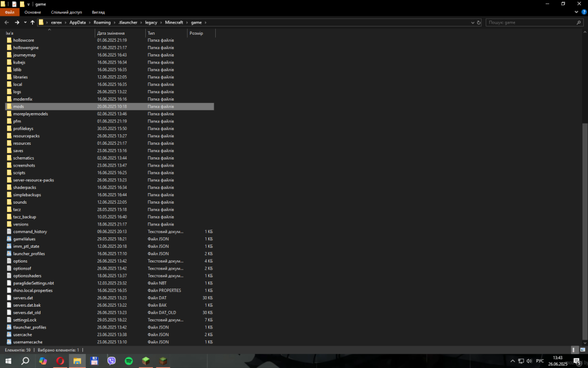The width and height of the screenshot is (588, 368).
Task: Select the journeymap folder icon
Action: [x=9, y=55]
